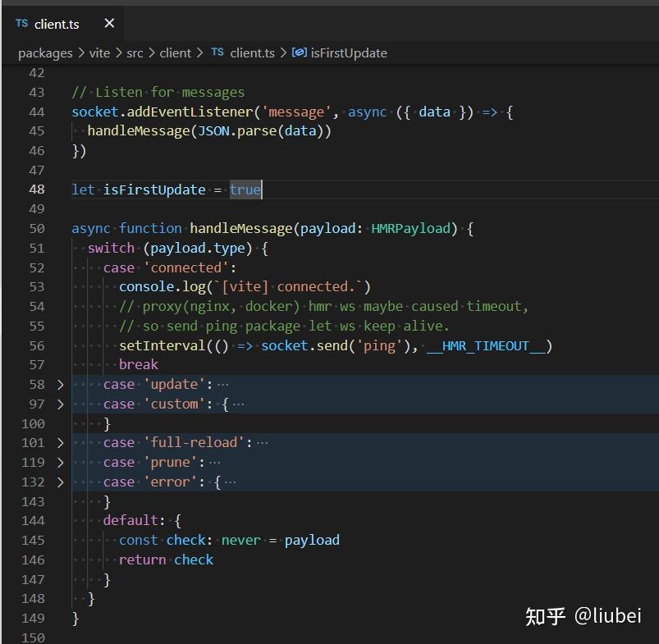The height and width of the screenshot is (644, 659).
Task: Click 'isFirstUpdate' variable name on line 48
Action: coord(154,190)
